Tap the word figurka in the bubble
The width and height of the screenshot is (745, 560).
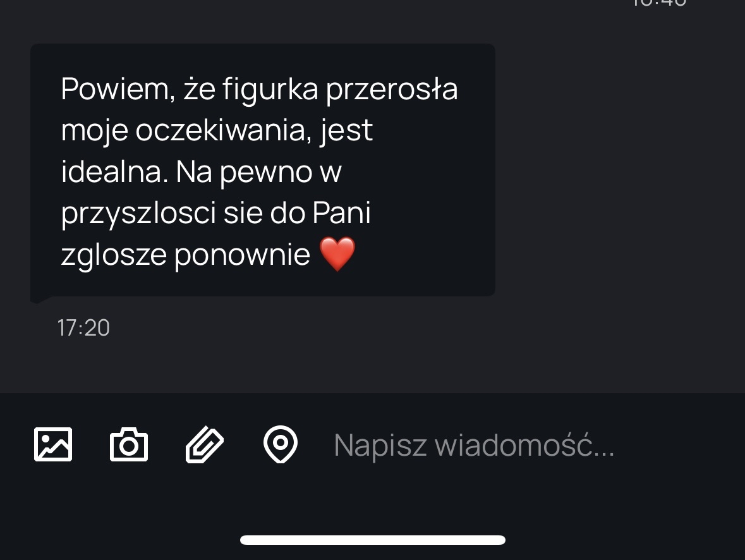click(x=270, y=90)
